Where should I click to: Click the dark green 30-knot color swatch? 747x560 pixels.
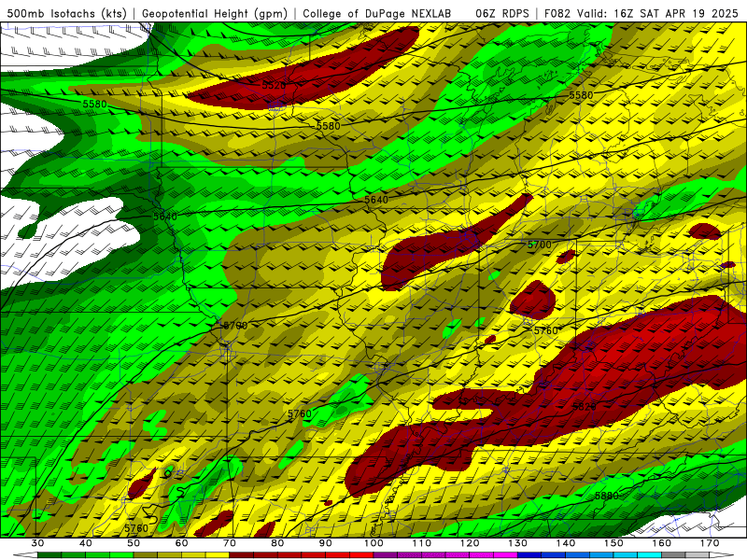coord(49,555)
